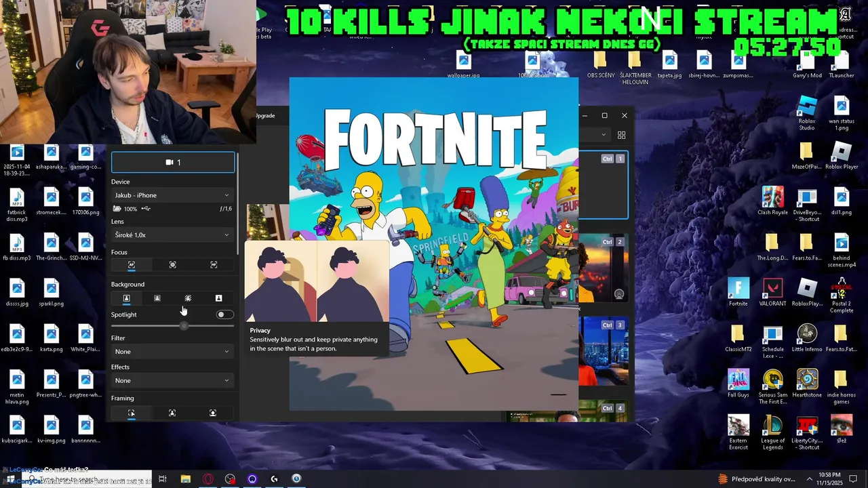Select the middle Focus mode icon
The width and height of the screenshot is (868, 488).
coord(172,265)
